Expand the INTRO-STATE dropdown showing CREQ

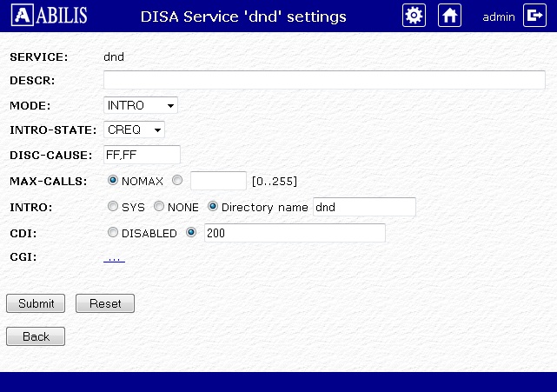pyautogui.click(x=134, y=130)
